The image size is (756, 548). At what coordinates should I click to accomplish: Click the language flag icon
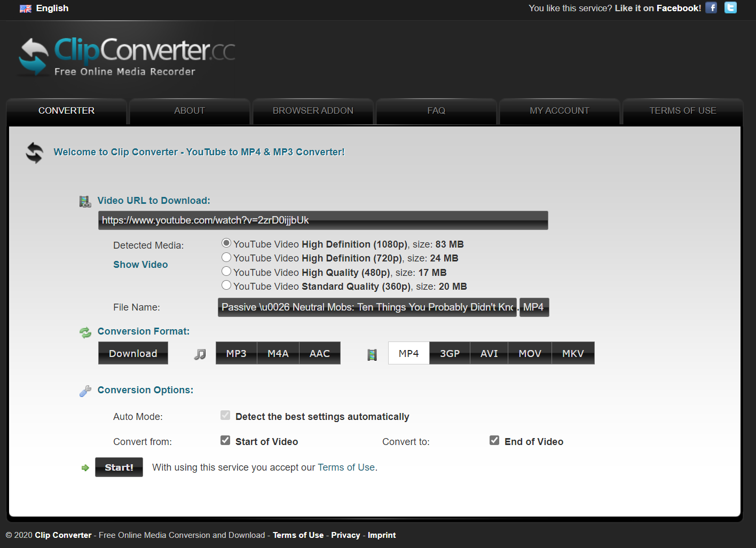coord(26,9)
